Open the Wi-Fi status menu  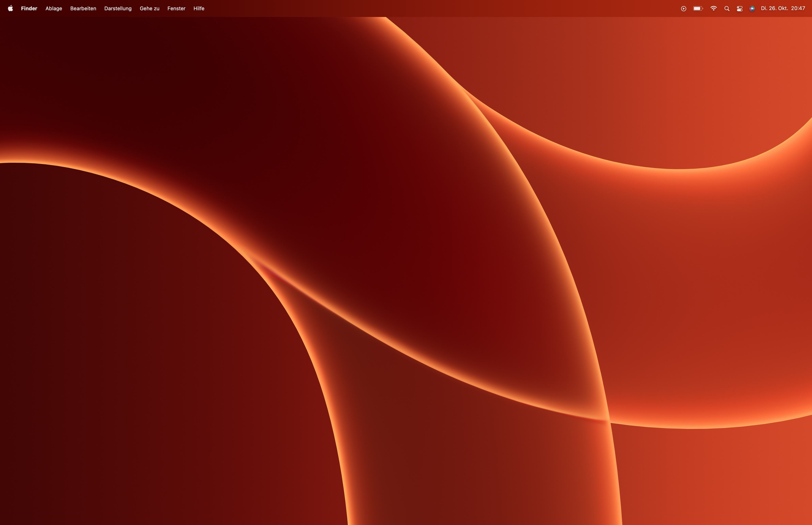coord(713,8)
